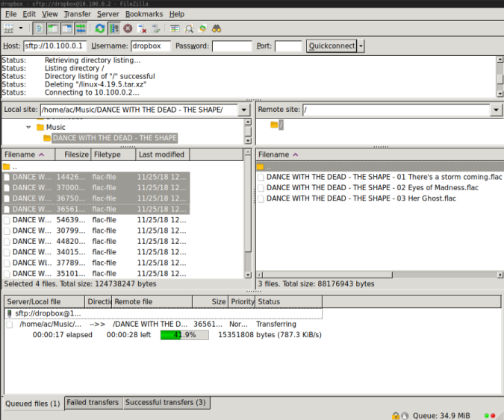Select the sftp://dropbox@1... queue server row
Image resolution: width=504 pixels, height=420 pixels.
pyautogui.click(x=163, y=313)
